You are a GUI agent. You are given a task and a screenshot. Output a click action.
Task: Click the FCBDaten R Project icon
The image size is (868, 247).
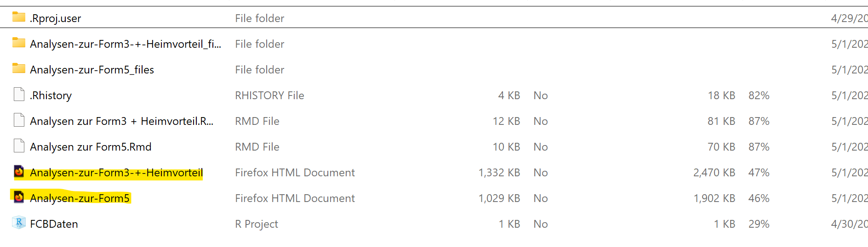pos(19,223)
